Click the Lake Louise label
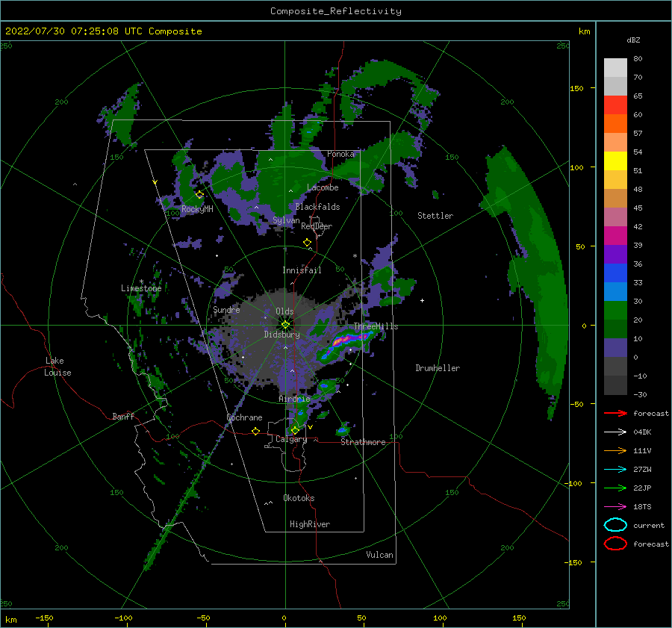The width and height of the screenshot is (672, 628). [57, 367]
